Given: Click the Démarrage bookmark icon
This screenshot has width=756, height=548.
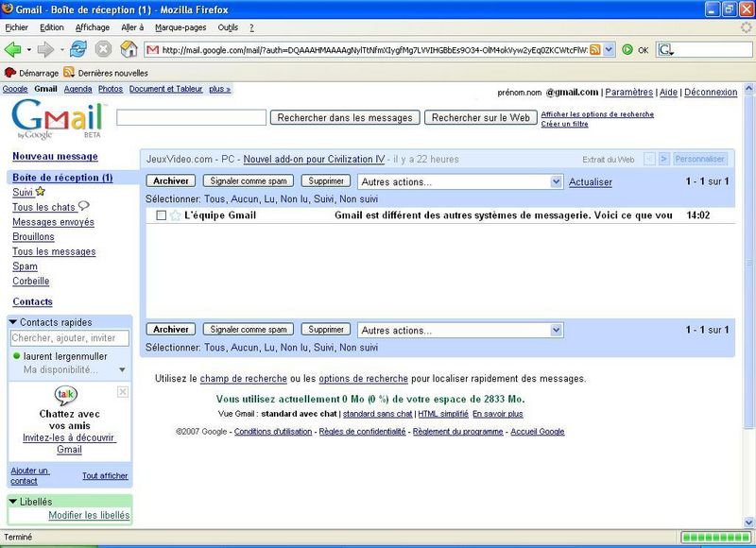Looking at the screenshot, I should 10,73.
